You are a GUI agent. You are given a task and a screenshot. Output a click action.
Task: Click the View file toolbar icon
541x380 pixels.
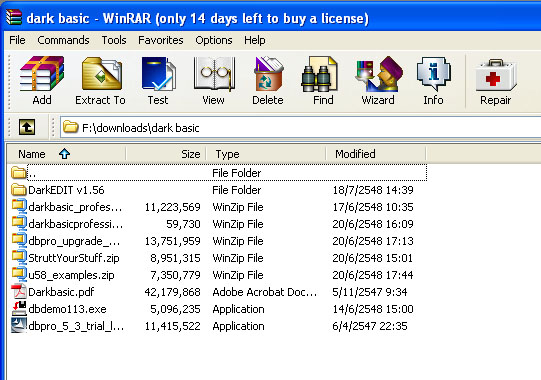tap(214, 74)
